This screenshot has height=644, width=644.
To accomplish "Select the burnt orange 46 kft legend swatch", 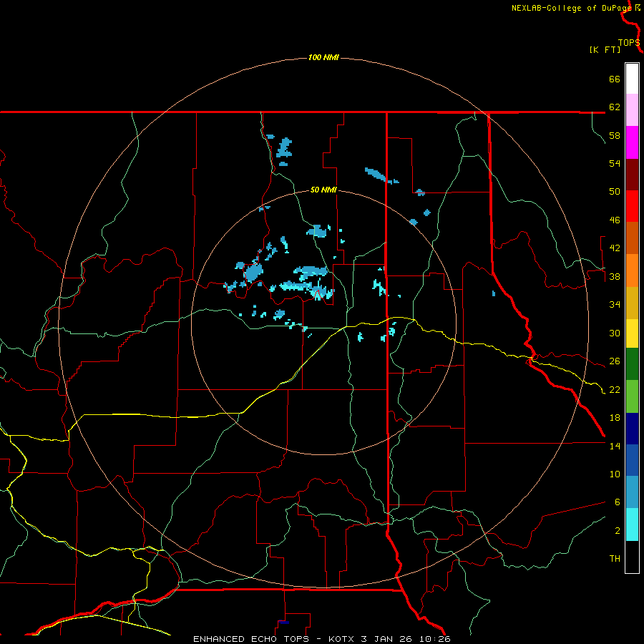I will pos(632,238).
